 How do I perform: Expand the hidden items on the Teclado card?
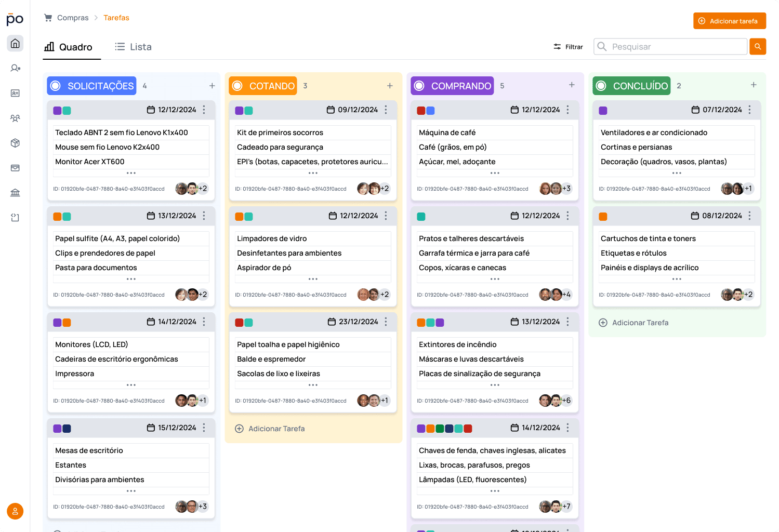click(x=130, y=173)
